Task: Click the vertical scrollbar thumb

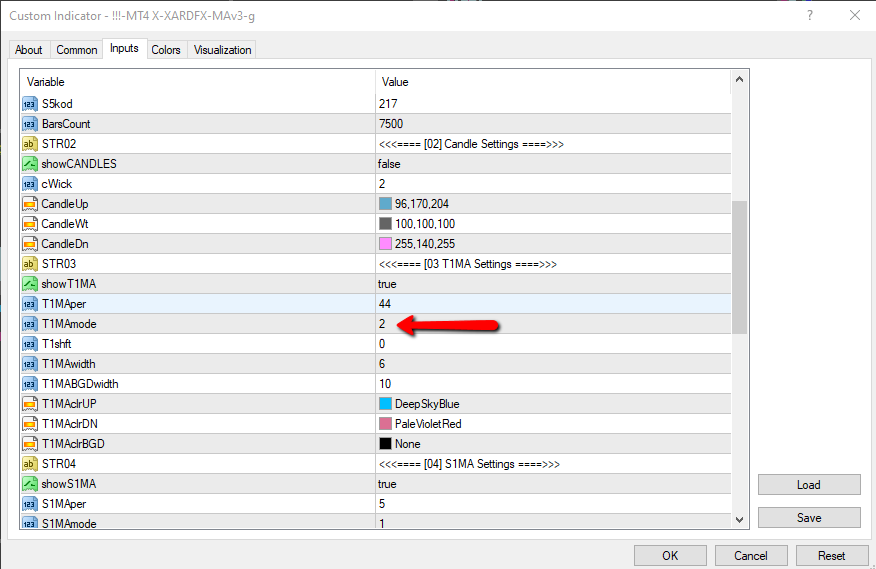Action: tap(739, 267)
